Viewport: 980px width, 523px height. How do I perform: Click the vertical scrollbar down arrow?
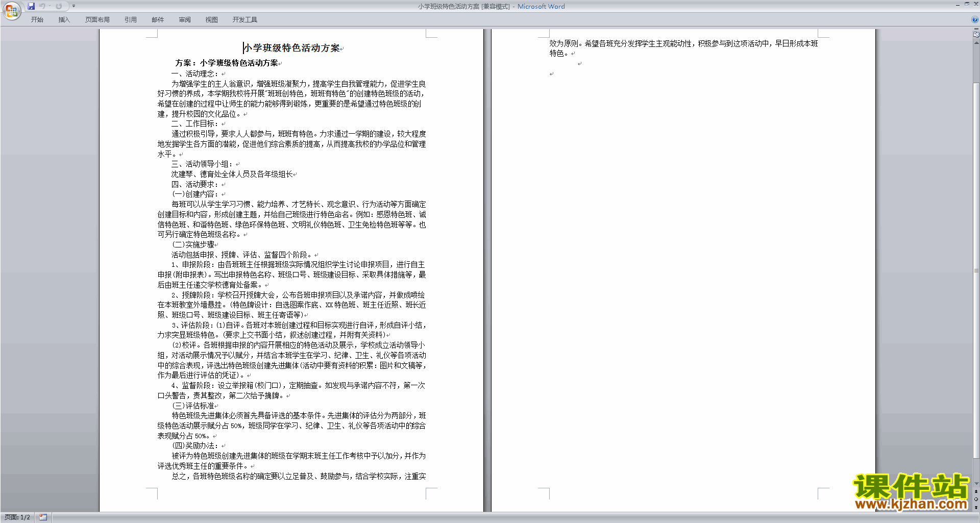pos(976,484)
